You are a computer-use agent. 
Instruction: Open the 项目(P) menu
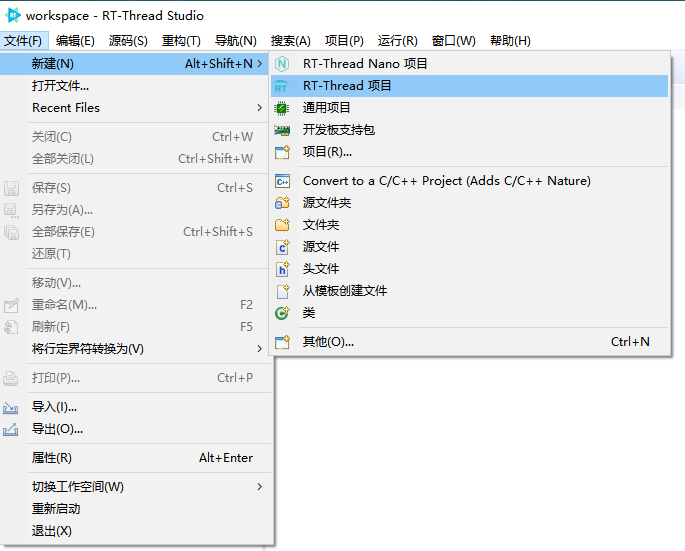(344, 41)
